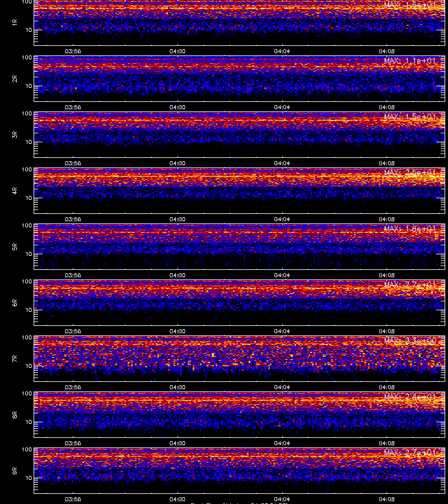Viewport: 448px width, 504px height.
Task: Click the 04:08 time label below 8R
Action: point(386,444)
